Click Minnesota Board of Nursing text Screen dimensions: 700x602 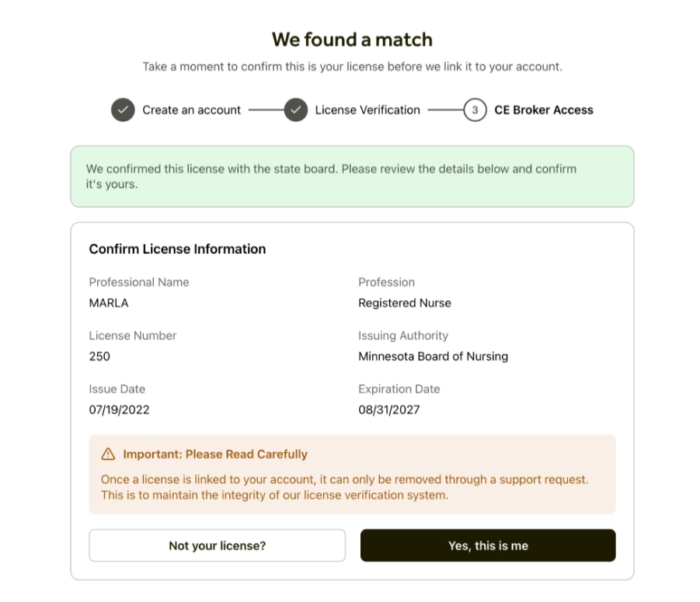point(433,357)
